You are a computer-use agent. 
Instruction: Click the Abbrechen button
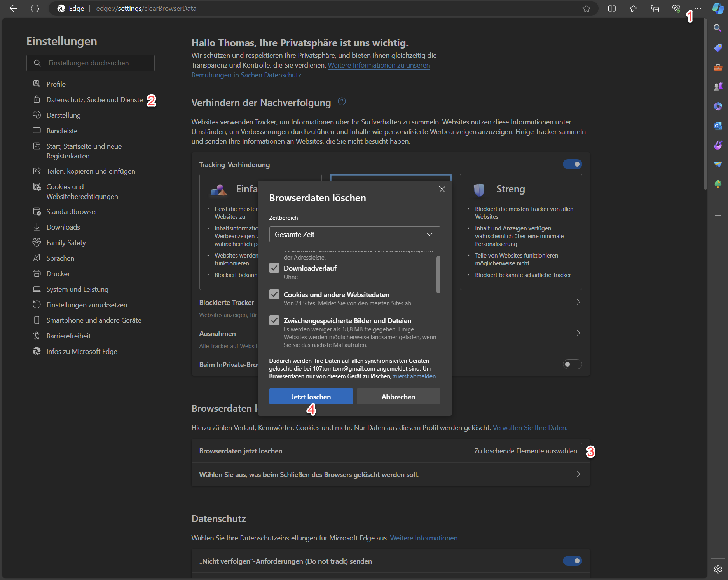pyautogui.click(x=398, y=397)
